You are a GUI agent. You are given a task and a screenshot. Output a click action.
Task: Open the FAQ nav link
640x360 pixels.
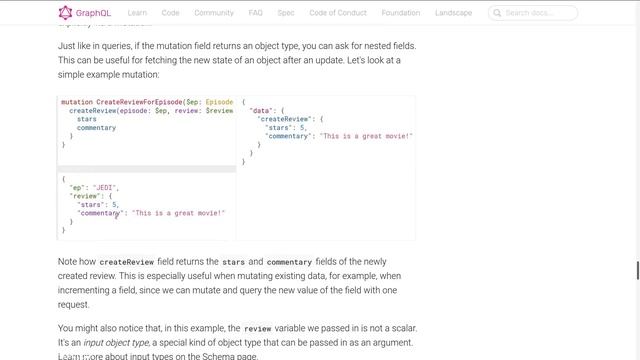coord(256,13)
